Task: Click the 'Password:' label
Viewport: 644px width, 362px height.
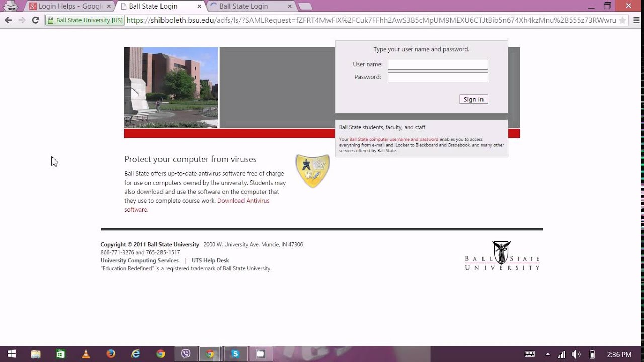Action: [x=368, y=77]
